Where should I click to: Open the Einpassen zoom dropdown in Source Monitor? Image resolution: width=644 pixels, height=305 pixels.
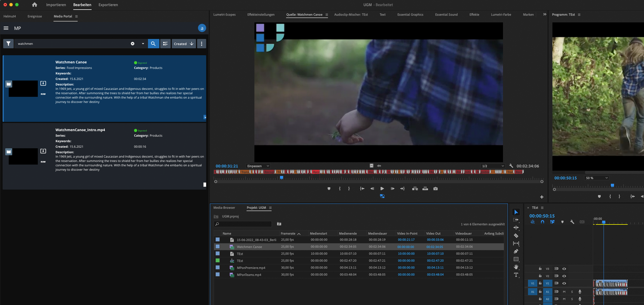pyautogui.click(x=258, y=166)
